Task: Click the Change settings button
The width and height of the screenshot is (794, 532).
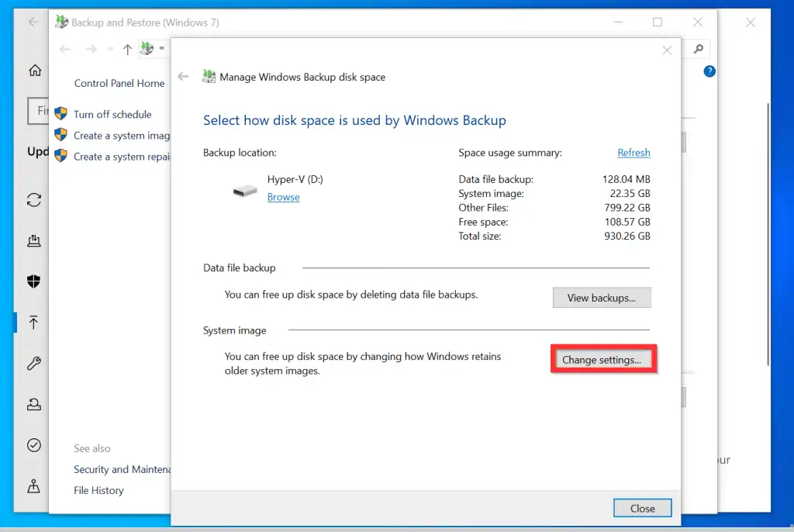Action: (x=603, y=358)
